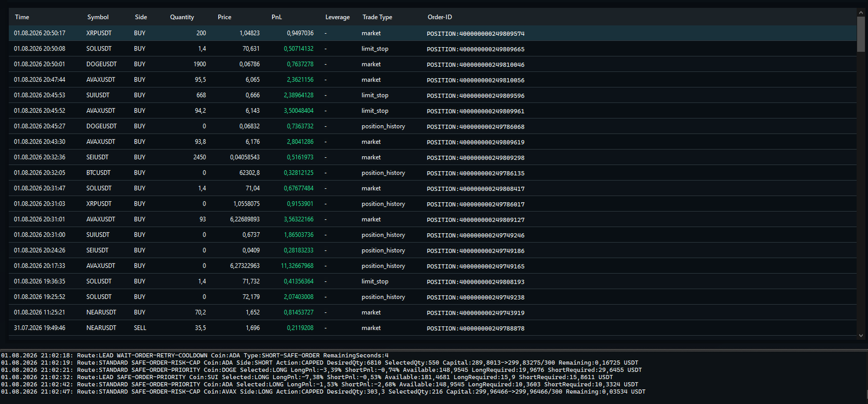Click the Side column header
Viewport: 868px width, 404px height.
point(141,17)
